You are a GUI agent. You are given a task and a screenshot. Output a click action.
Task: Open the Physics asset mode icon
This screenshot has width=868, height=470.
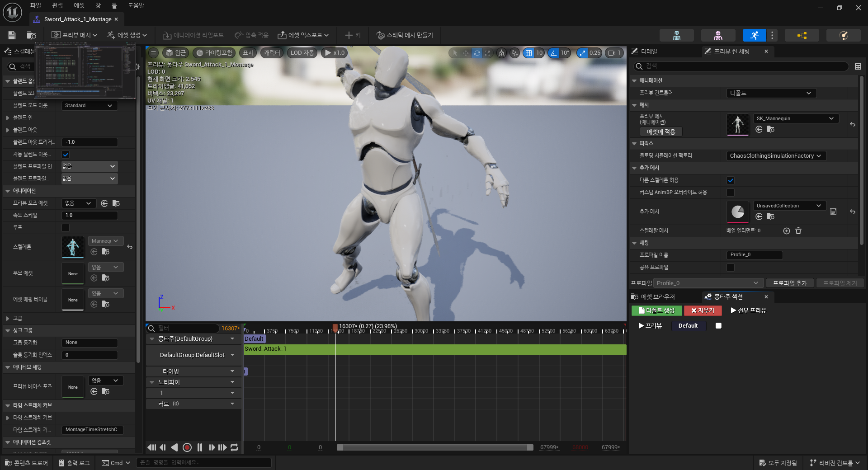click(843, 35)
